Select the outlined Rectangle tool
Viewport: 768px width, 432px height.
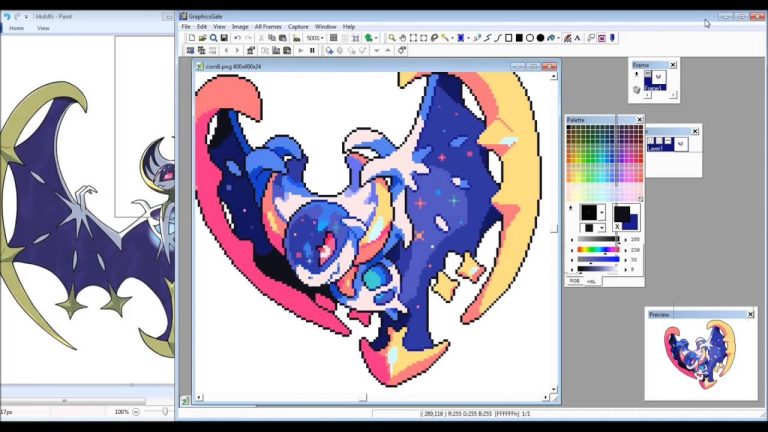tap(508, 38)
